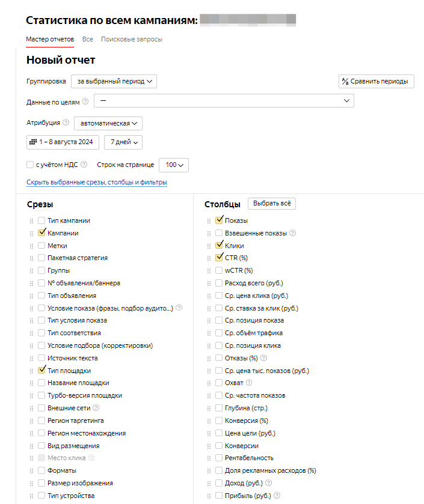This screenshot has height=504, width=424.
Task: Open date picker 1 – 8 августа 2024
Action: (63, 142)
